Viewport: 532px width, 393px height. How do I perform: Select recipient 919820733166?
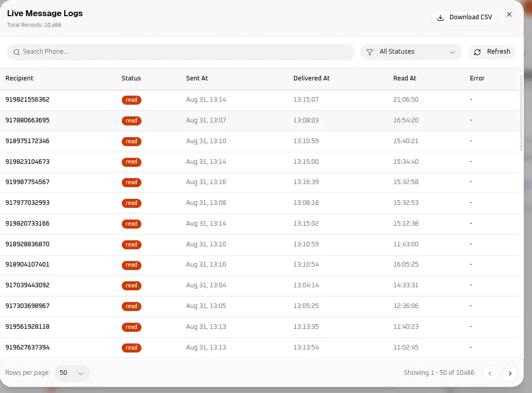tap(27, 224)
